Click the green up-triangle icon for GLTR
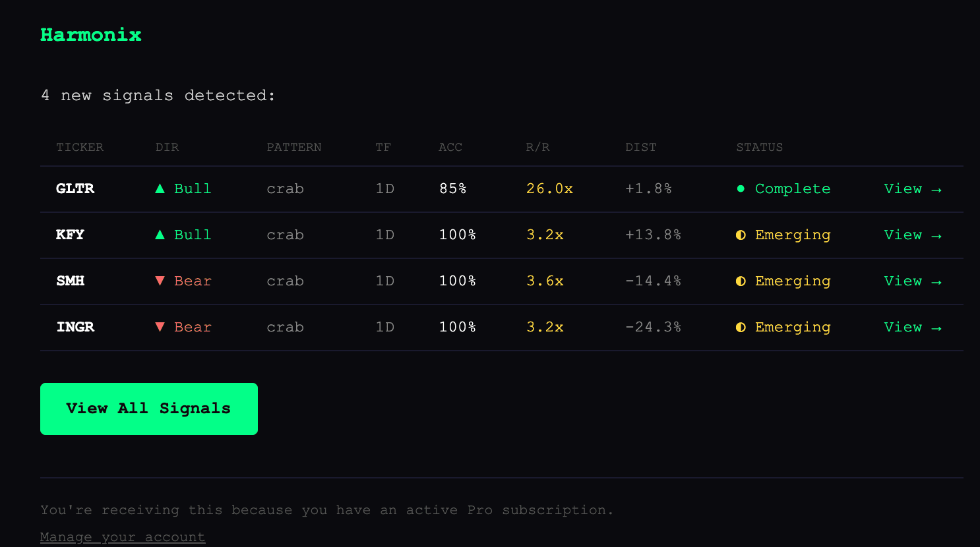 click(160, 188)
